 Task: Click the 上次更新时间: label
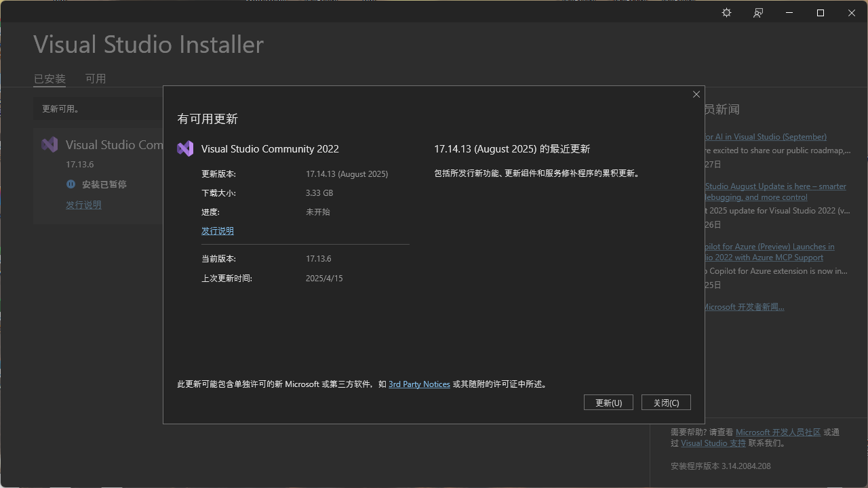click(226, 279)
